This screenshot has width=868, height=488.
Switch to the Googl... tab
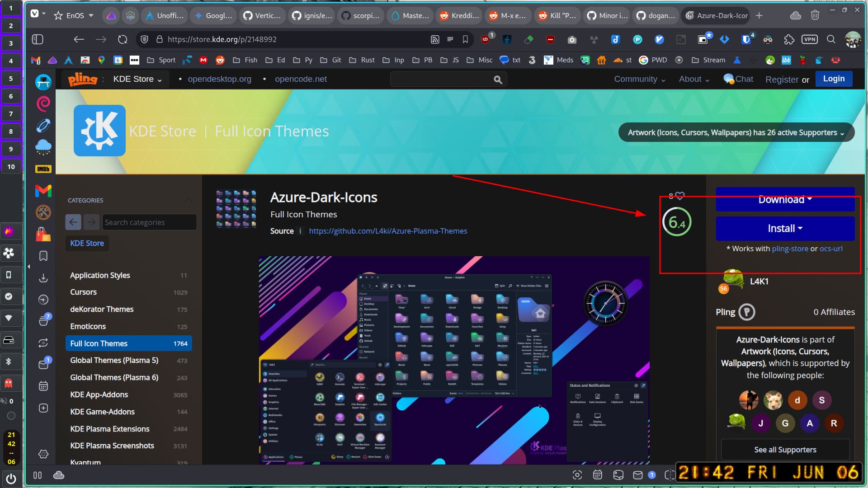[x=213, y=15]
